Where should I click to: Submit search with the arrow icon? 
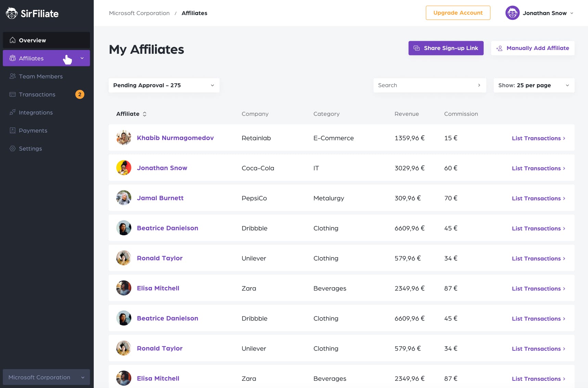(479, 85)
